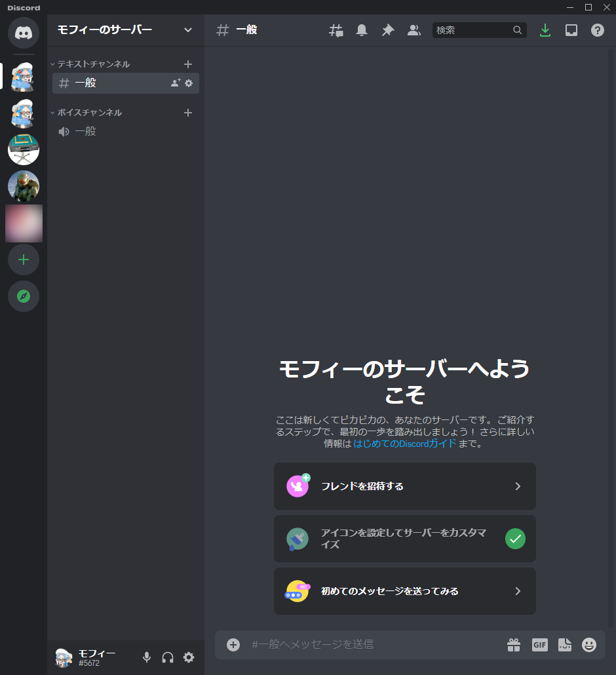Join the 一般 voice channel
Image resolution: width=616 pixels, height=675 pixels.
tap(125, 131)
